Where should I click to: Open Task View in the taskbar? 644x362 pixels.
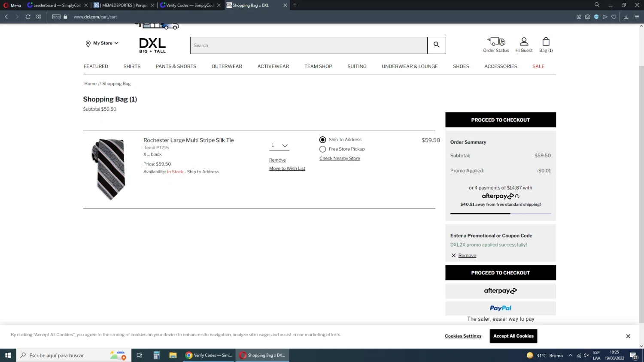point(139,355)
